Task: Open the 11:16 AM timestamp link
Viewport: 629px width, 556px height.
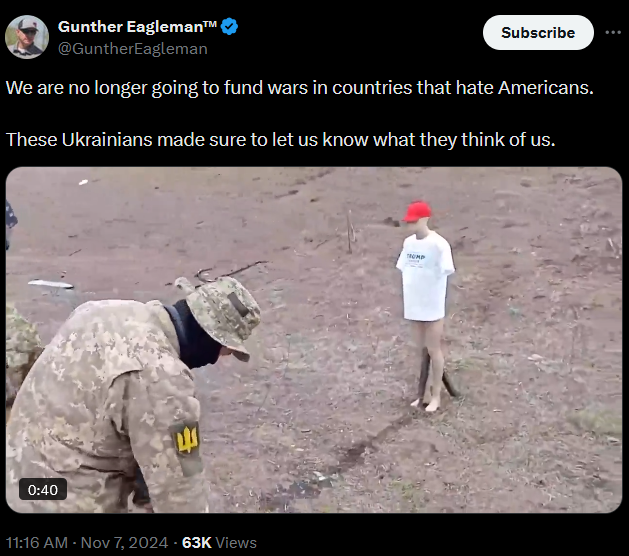Action: click(x=37, y=542)
